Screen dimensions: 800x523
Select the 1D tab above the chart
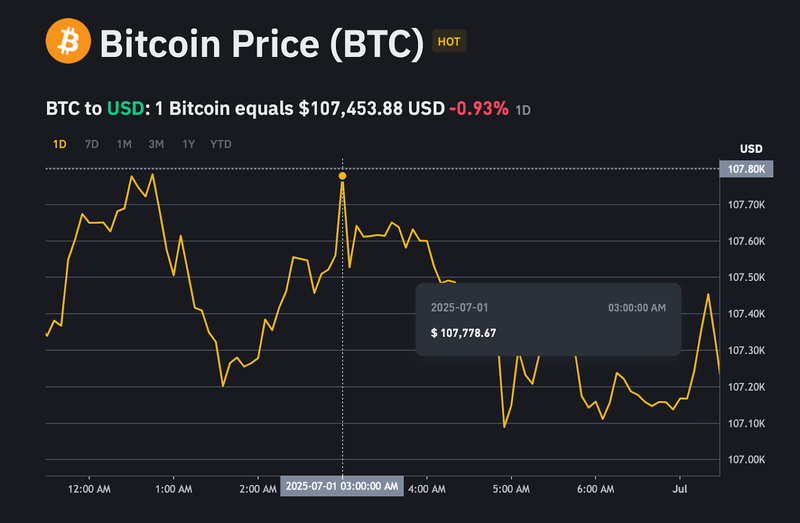coord(59,144)
